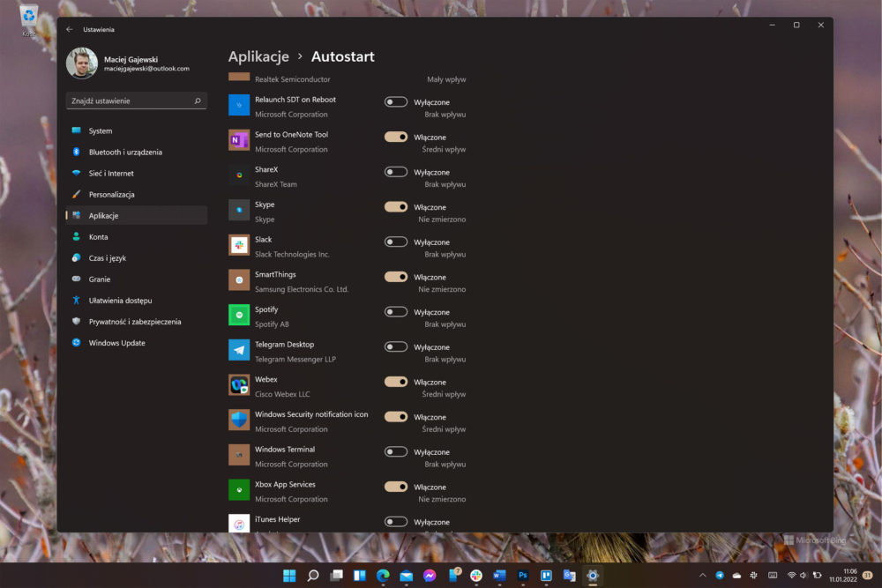Image resolution: width=882 pixels, height=588 pixels.
Task: Open Microsoft Edge from taskbar
Action: 383,575
